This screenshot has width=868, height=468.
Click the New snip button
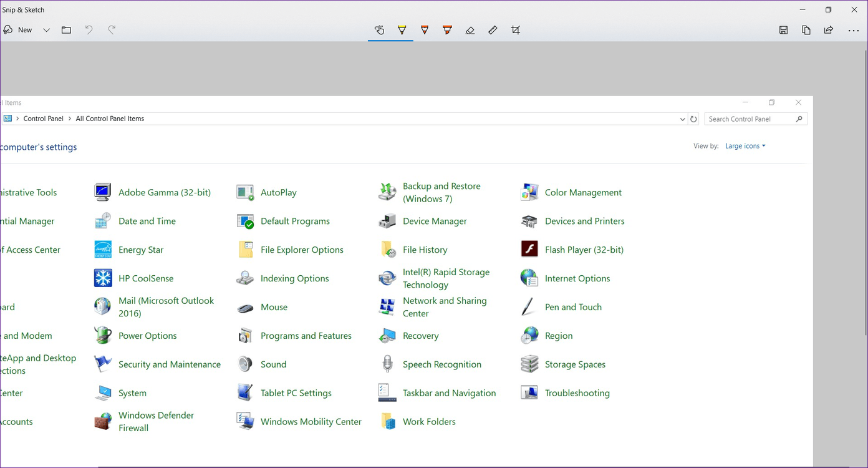point(17,30)
